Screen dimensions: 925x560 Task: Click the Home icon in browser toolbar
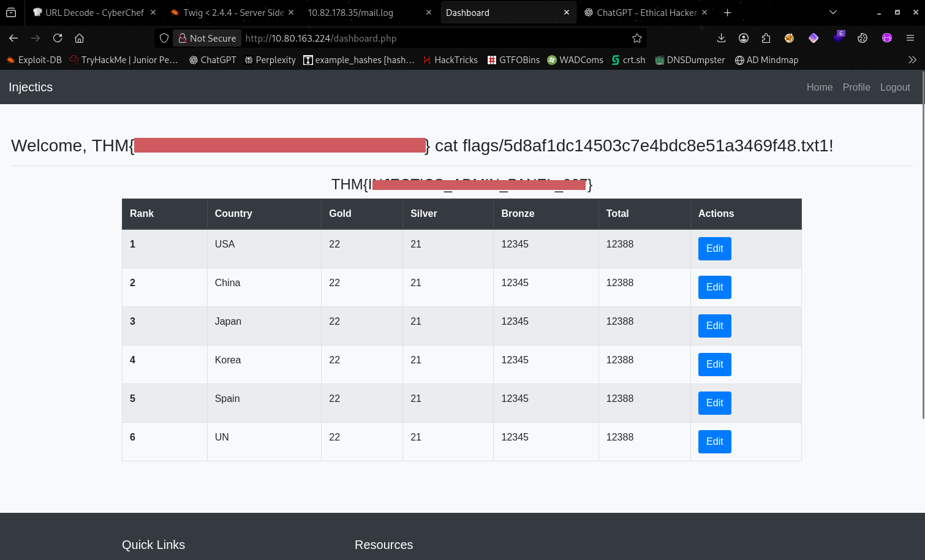pos(79,38)
